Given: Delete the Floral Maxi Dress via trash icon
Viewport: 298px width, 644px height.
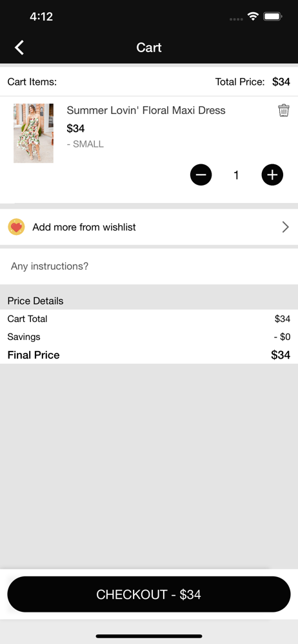Looking at the screenshot, I should 284,111.
